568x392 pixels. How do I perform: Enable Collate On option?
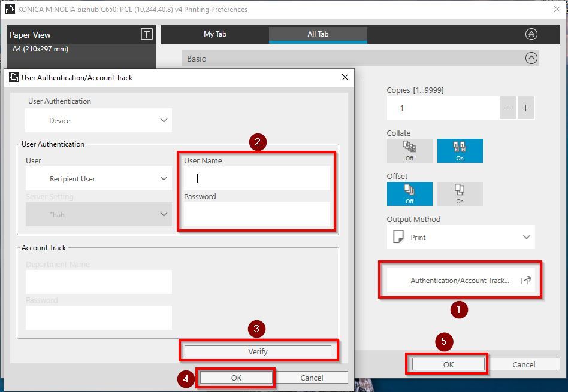pos(460,151)
